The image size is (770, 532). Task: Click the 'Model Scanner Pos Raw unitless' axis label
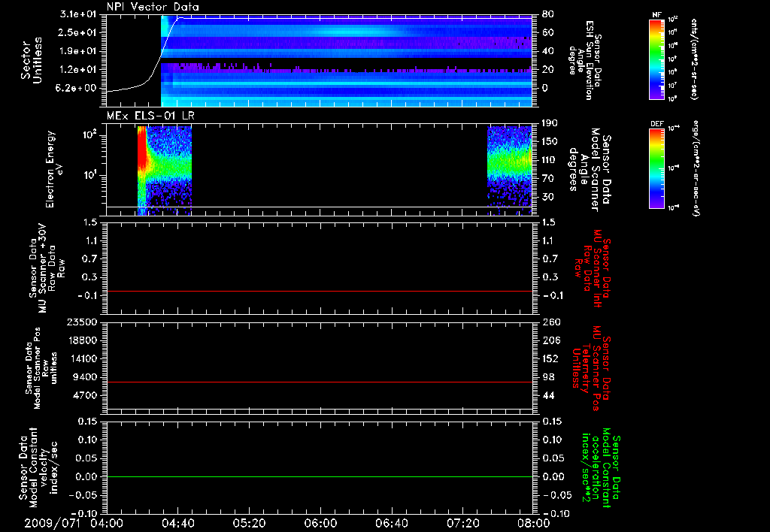coord(41,367)
